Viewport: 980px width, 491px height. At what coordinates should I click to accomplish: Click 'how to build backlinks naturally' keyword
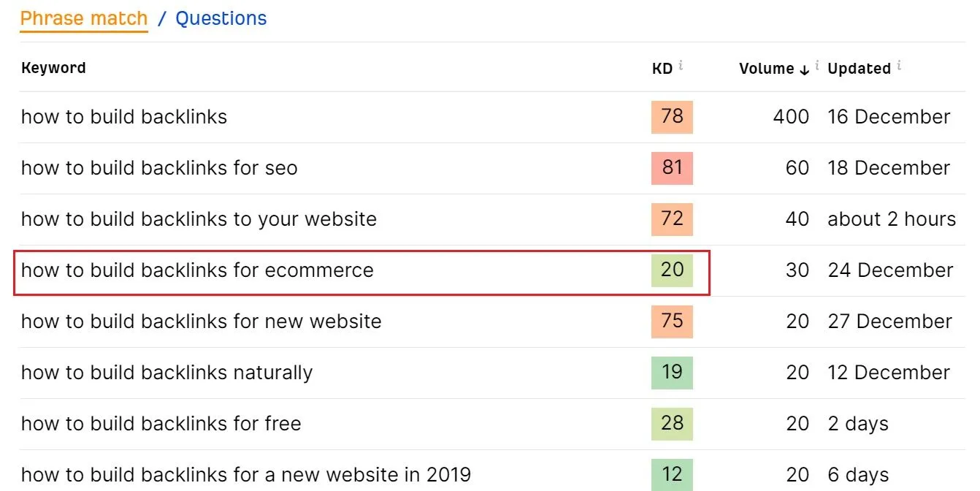pos(166,373)
